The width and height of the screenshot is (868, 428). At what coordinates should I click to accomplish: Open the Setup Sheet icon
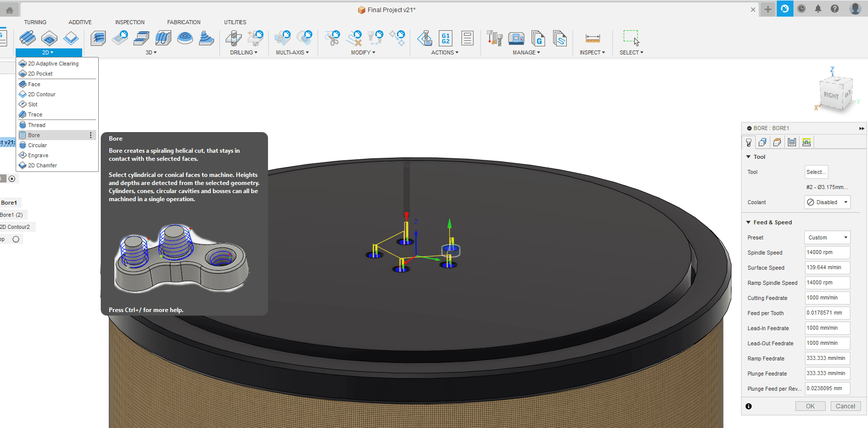468,38
